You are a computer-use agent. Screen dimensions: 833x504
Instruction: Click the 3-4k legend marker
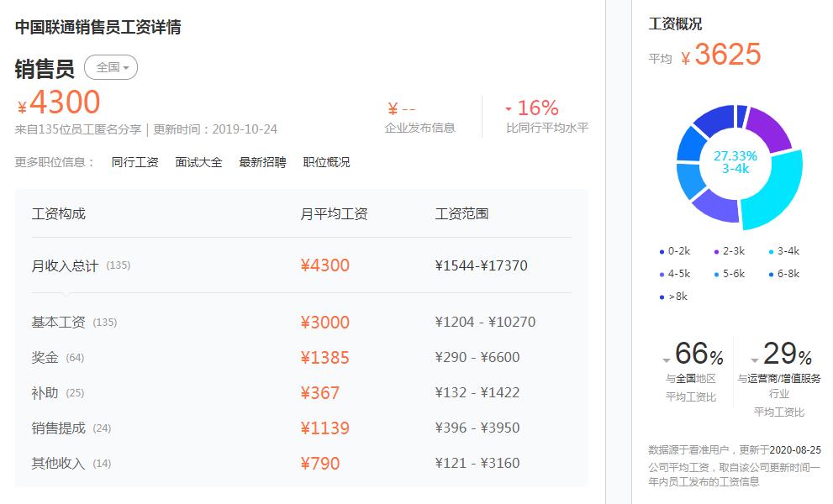pyautogui.click(x=771, y=251)
